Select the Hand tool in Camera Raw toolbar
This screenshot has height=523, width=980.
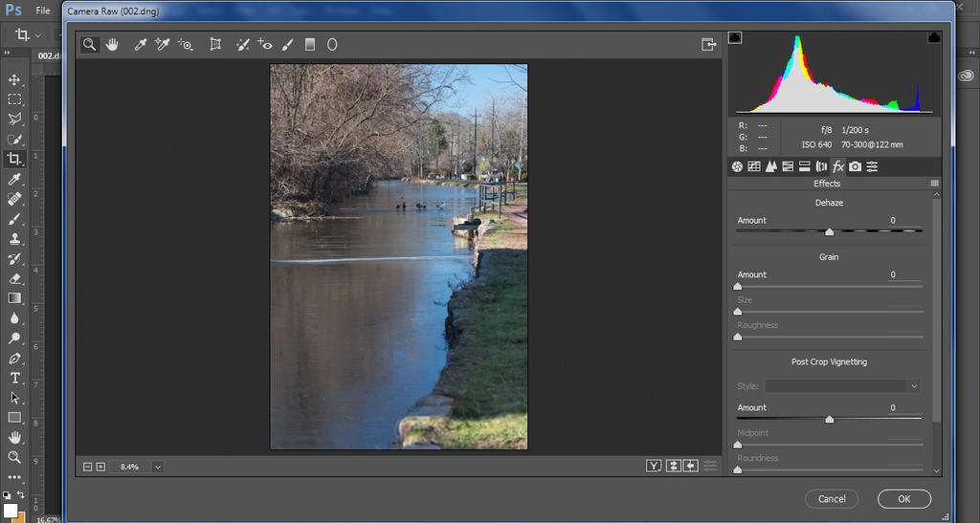coord(112,44)
